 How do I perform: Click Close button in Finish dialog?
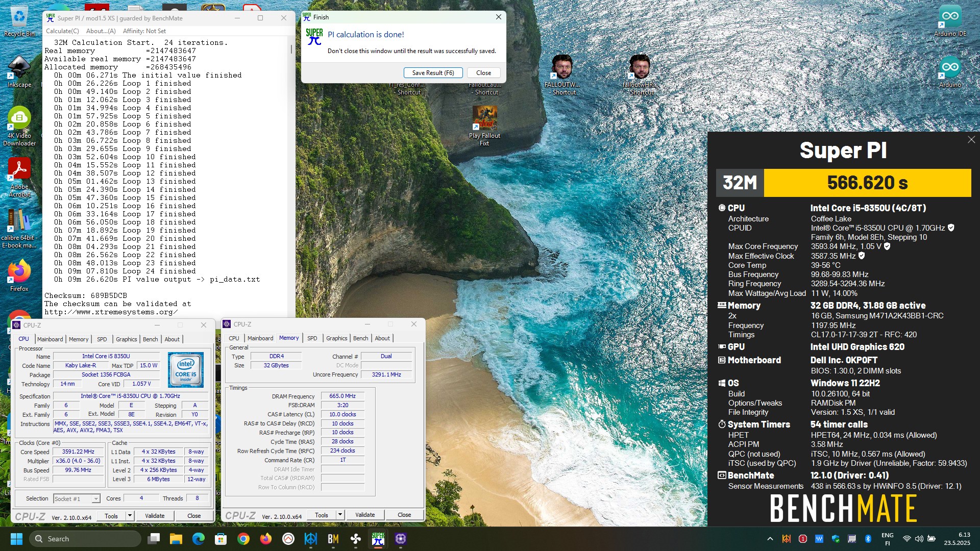[x=483, y=73]
